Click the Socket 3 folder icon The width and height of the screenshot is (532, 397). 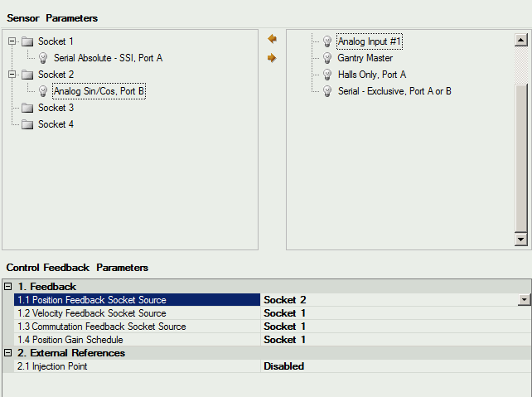point(27,108)
